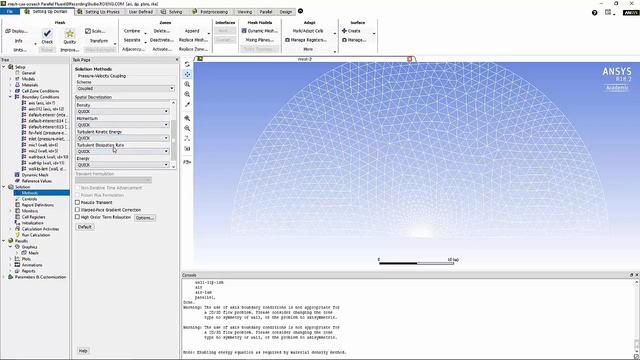Click the axis orientation tool icon
The width and height of the screenshot is (640, 360).
click(x=187, y=139)
